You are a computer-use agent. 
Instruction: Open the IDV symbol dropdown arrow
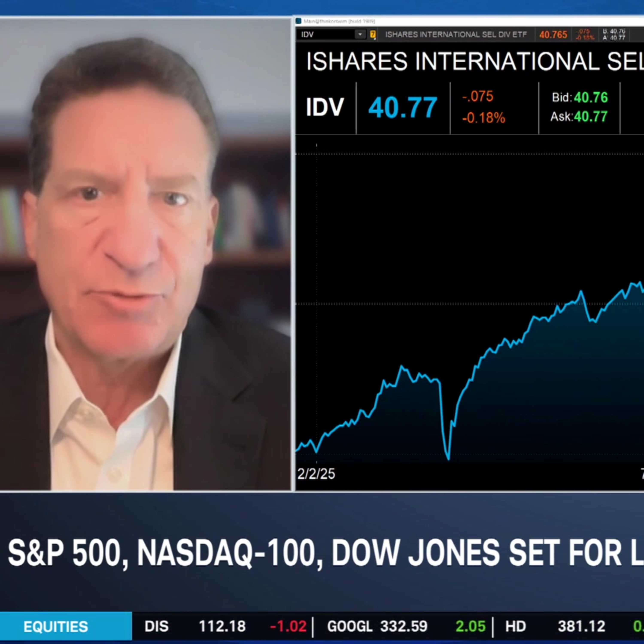(x=360, y=34)
